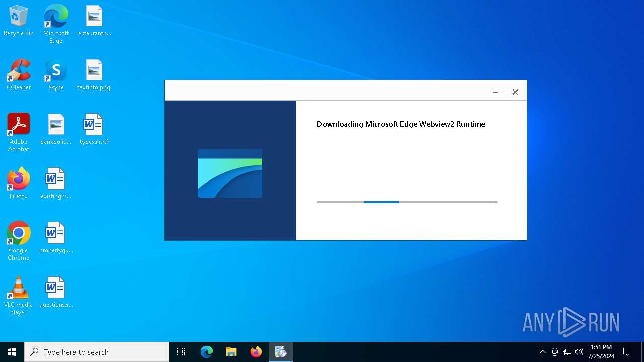Open the Windows Start menu
Screen dimensions: 644x362
pyautogui.click(x=12, y=352)
